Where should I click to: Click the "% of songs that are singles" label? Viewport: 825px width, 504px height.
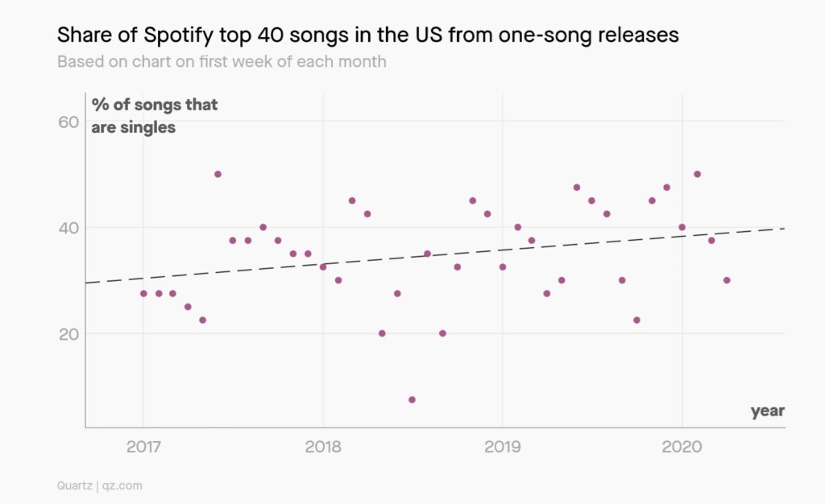(154, 116)
